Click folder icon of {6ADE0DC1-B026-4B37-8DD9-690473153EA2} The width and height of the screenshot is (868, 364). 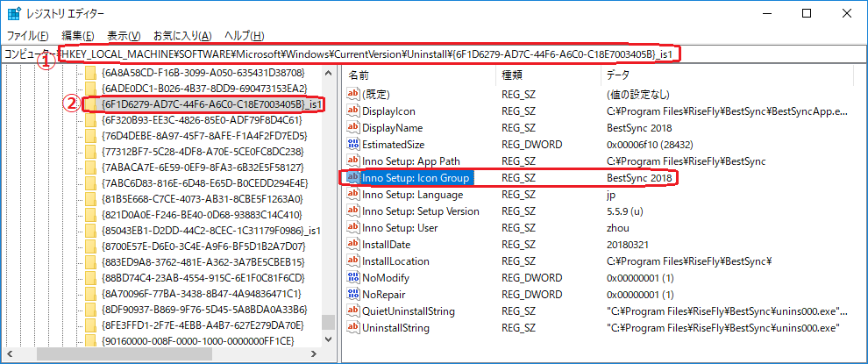pos(91,88)
